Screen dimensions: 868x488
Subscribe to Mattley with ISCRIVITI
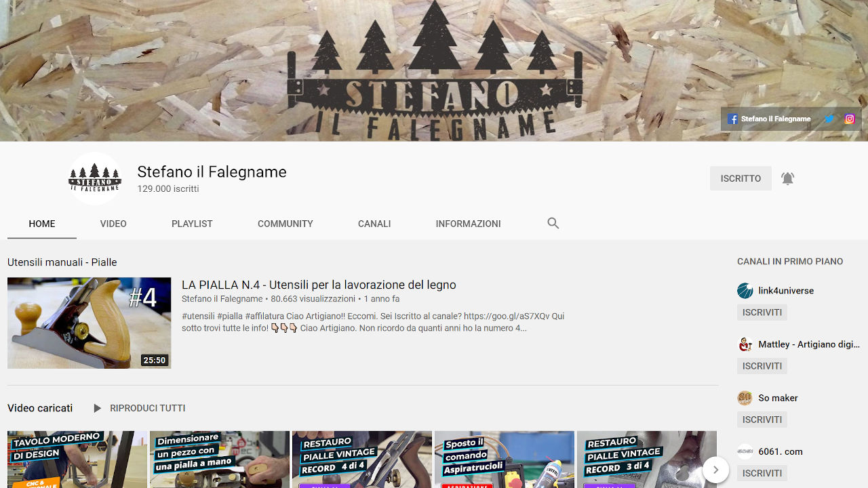coord(762,366)
